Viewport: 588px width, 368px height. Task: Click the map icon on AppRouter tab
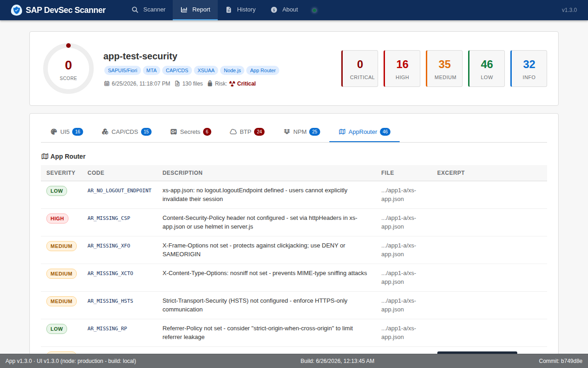(x=342, y=132)
